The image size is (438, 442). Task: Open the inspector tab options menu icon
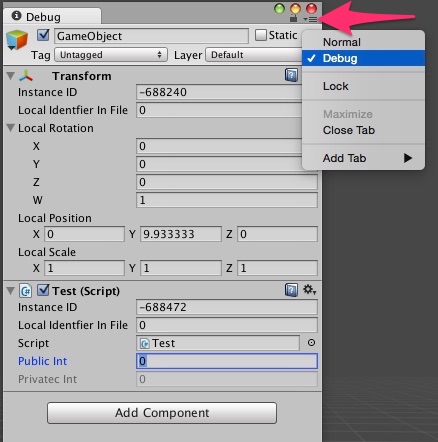pyautogui.click(x=310, y=19)
